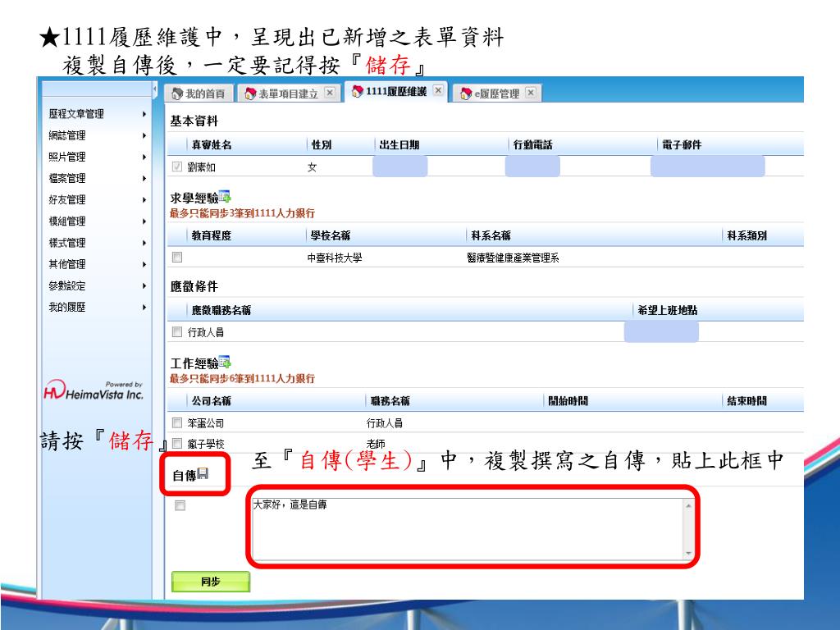Click the 應徵職務名稱 column header
Image resolution: width=840 pixels, height=630 pixels.
click(x=221, y=310)
